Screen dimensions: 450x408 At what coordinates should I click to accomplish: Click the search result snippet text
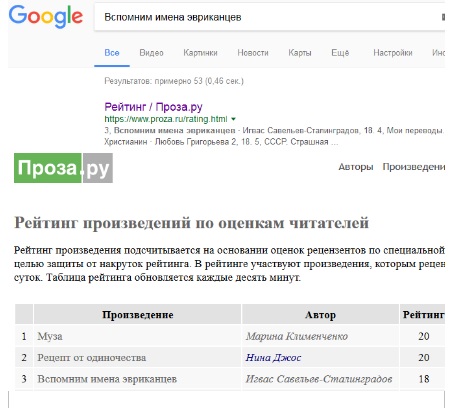coord(274,136)
